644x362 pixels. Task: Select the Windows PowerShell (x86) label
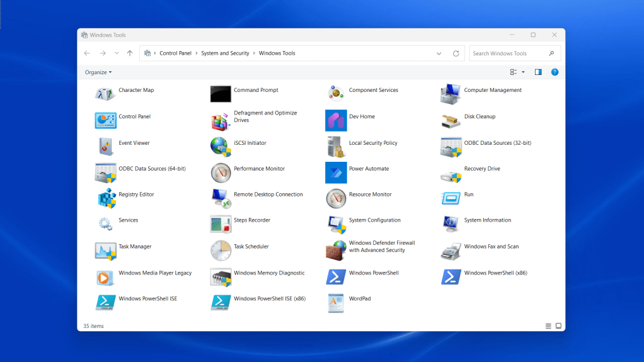(x=495, y=273)
